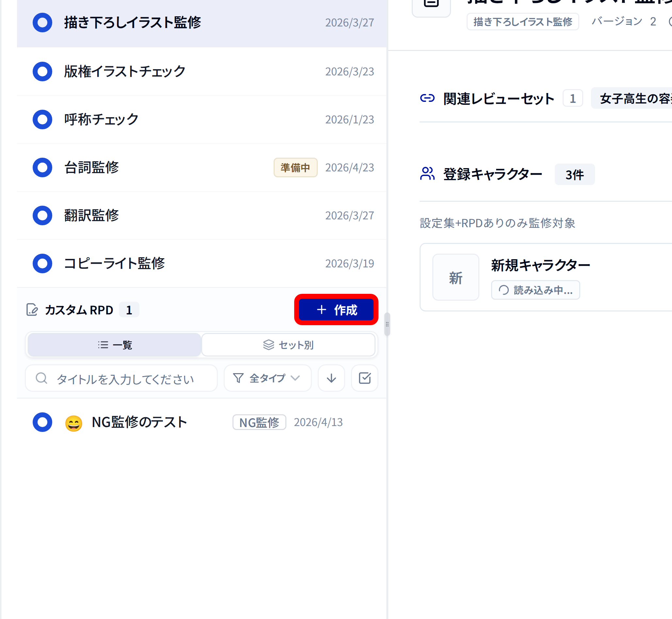Select the コピーライト監修 list row
The image size is (672, 619).
[x=202, y=263]
